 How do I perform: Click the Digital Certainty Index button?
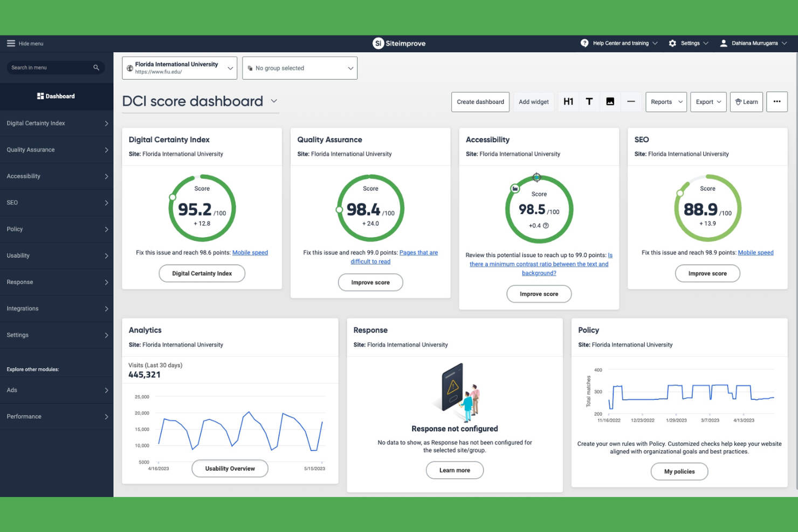pos(202,273)
